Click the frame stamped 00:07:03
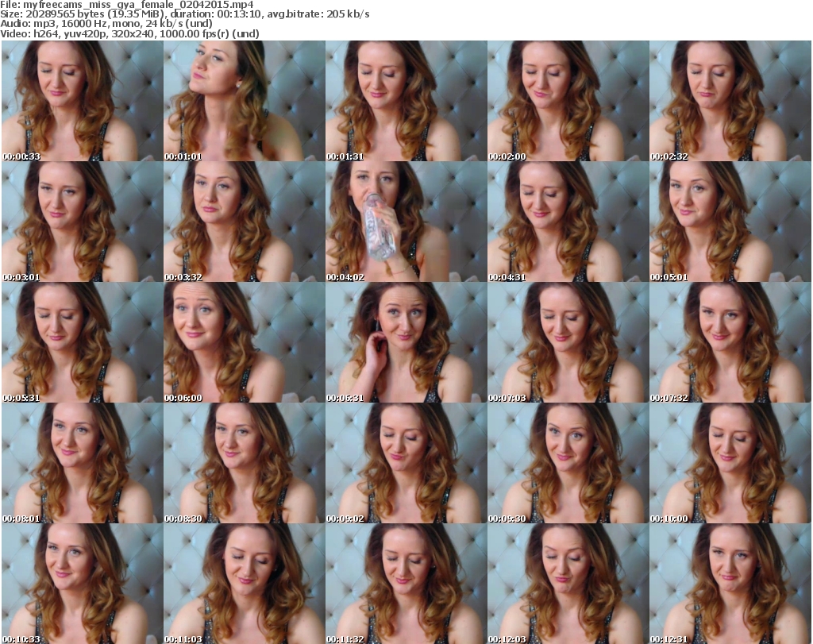The image size is (813, 644). (x=568, y=343)
